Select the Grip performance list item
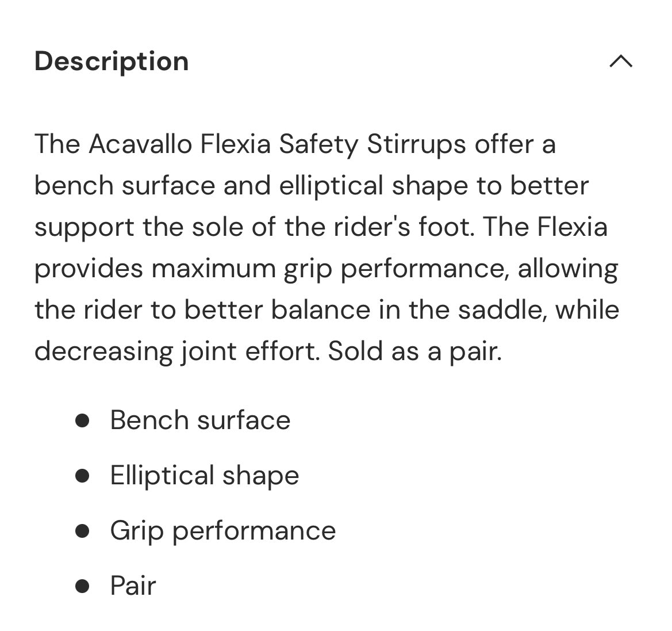This screenshot has width=672, height=631. pos(223,530)
